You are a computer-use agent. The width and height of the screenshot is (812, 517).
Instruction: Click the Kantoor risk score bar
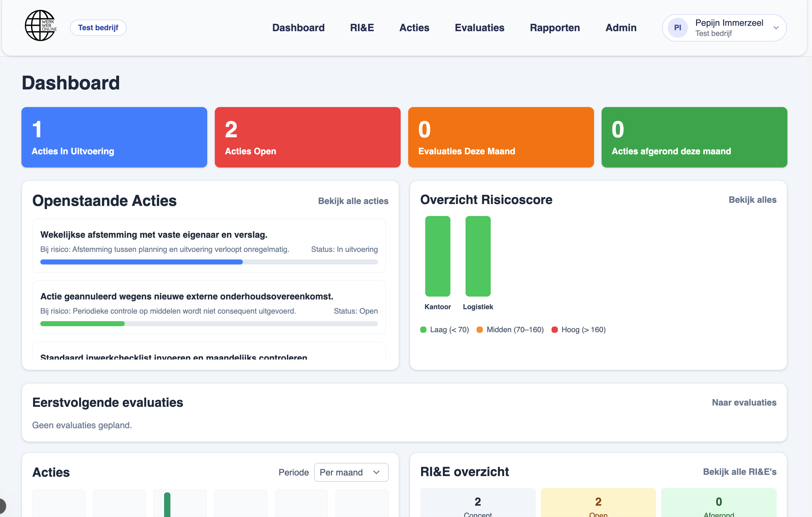click(437, 256)
